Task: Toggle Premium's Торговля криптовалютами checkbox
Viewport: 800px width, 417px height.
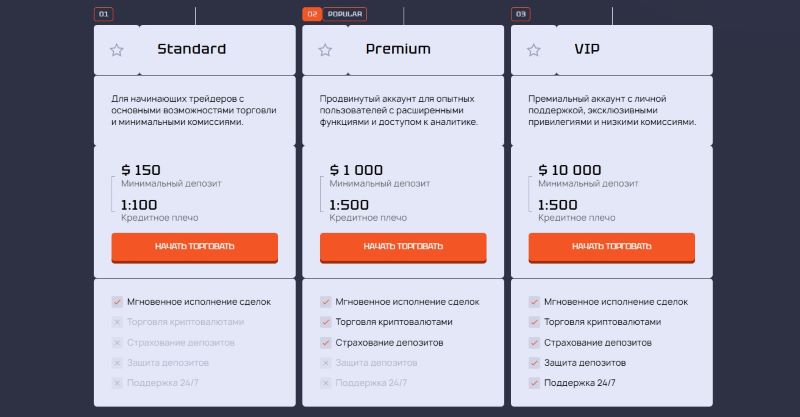Action: (325, 322)
